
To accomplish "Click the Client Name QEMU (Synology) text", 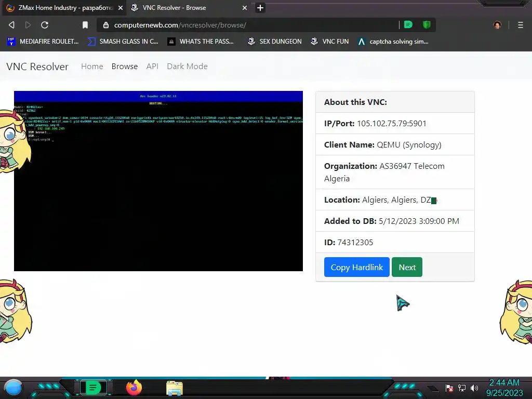I will pyautogui.click(x=383, y=145).
